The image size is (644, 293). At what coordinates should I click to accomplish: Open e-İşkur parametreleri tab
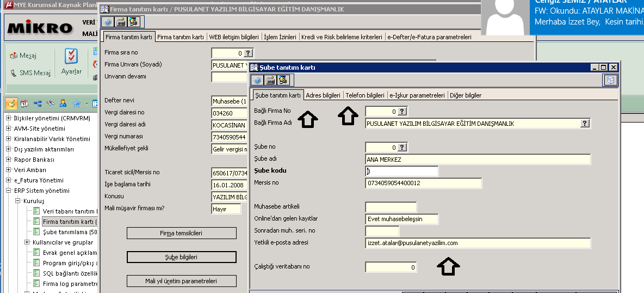tap(417, 95)
